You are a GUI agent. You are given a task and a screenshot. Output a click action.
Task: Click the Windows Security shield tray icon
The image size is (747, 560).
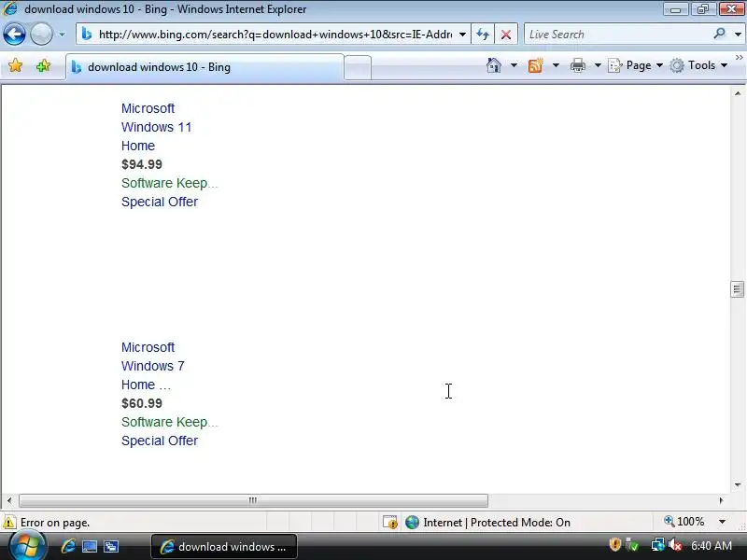[x=614, y=544]
